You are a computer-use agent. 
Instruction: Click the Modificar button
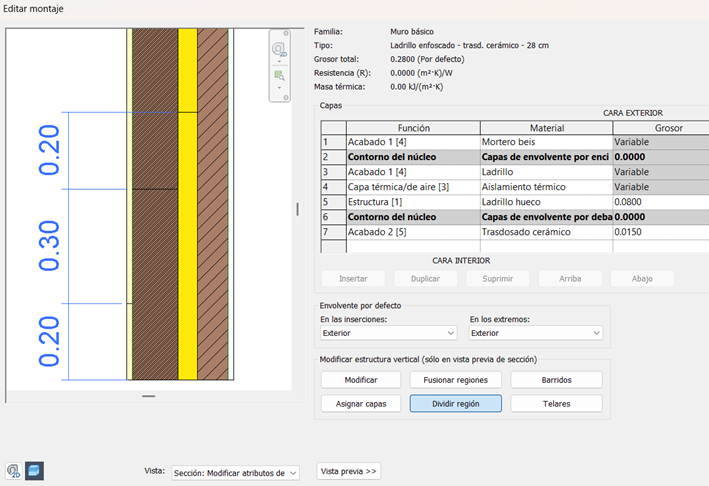361,380
